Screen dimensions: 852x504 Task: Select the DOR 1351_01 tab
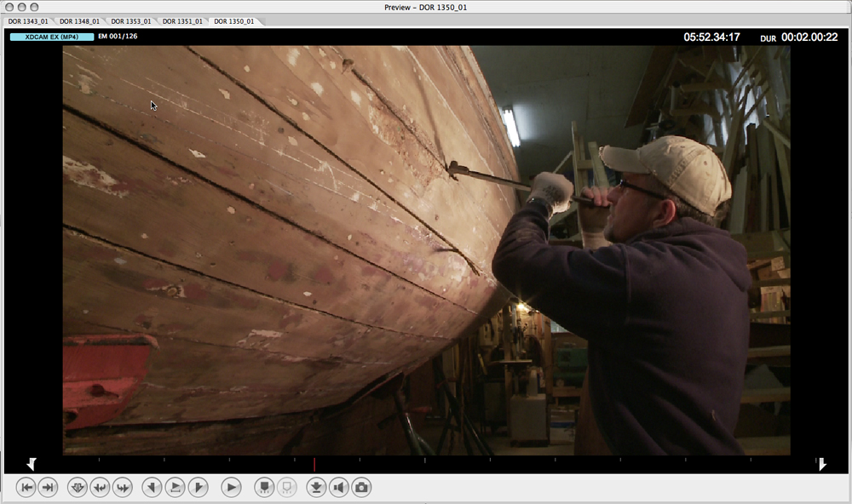[x=182, y=21]
